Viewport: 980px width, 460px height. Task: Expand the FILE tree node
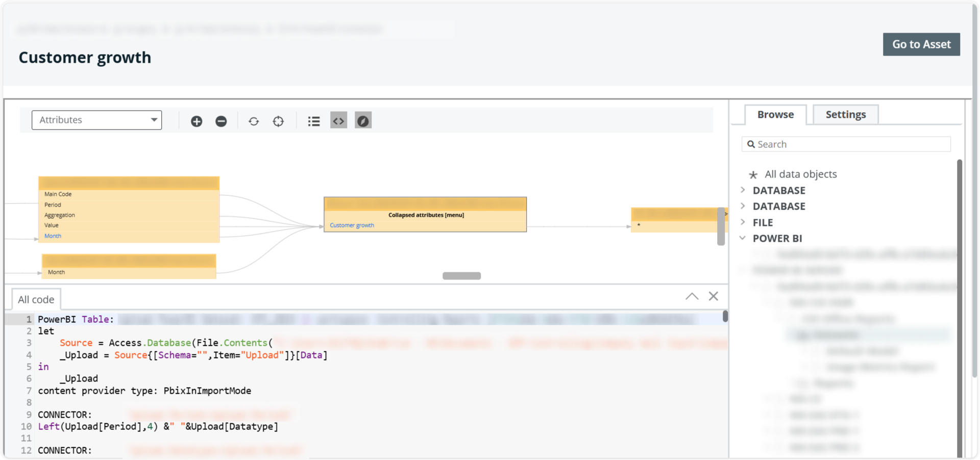743,222
